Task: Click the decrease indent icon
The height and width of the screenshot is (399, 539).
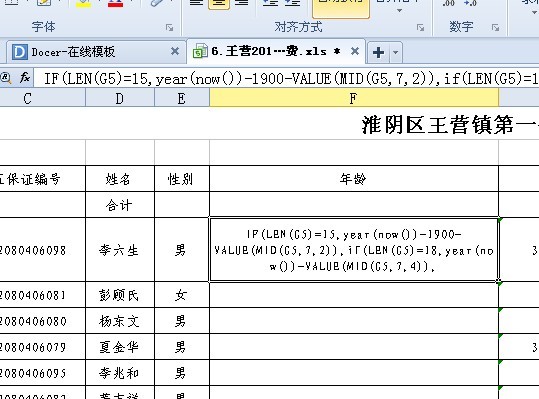Action: [x=270, y=3]
